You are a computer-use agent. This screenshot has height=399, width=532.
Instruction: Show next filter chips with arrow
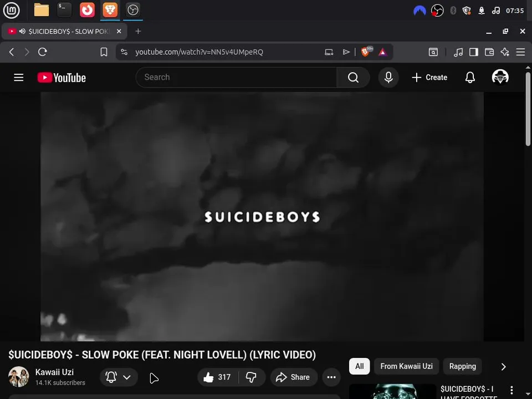point(503,366)
